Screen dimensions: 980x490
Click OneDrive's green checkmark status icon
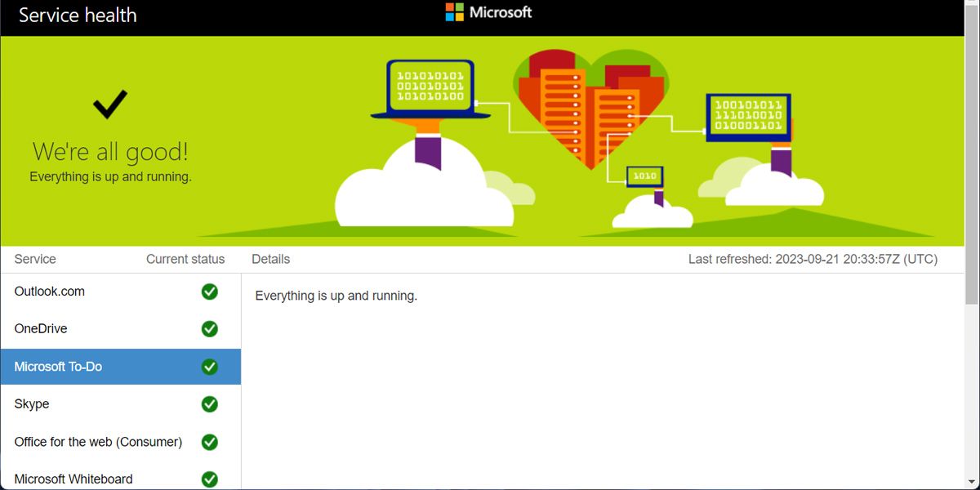(x=209, y=329)
